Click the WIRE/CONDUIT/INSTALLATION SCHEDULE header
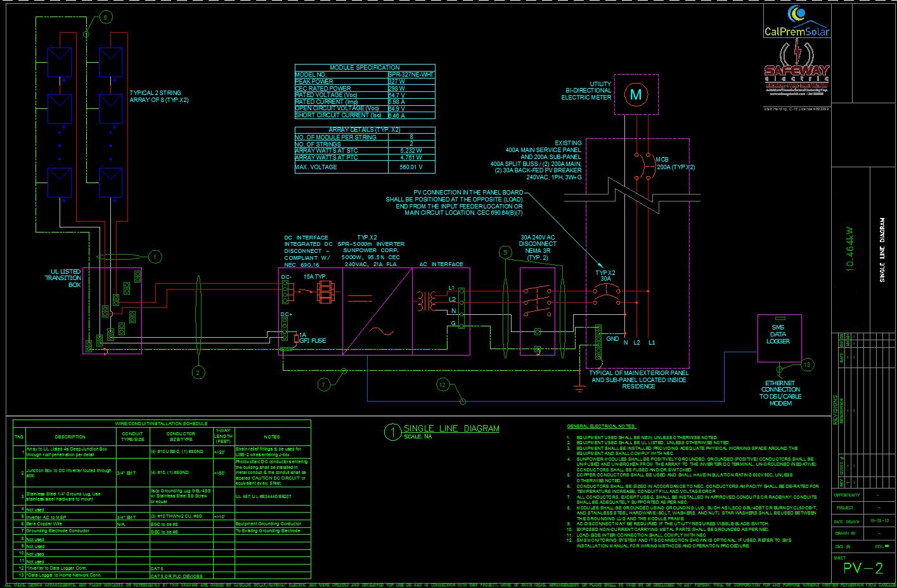Viewport: 897px width, 588px height. tap(161, 423)
